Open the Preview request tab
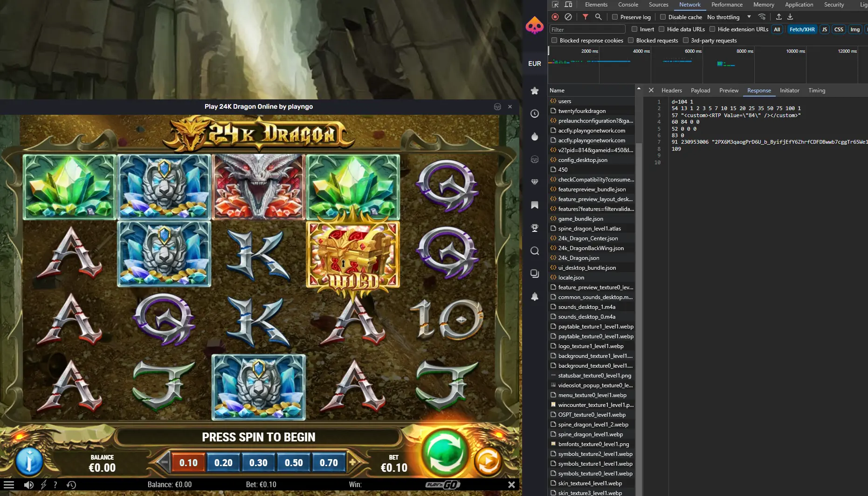 (729, 91)
